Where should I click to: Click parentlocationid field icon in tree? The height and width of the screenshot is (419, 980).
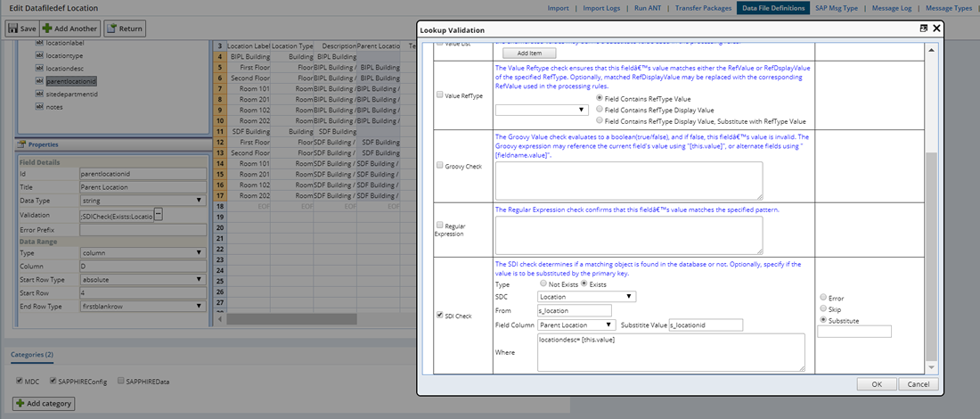(x=40, y=81)
